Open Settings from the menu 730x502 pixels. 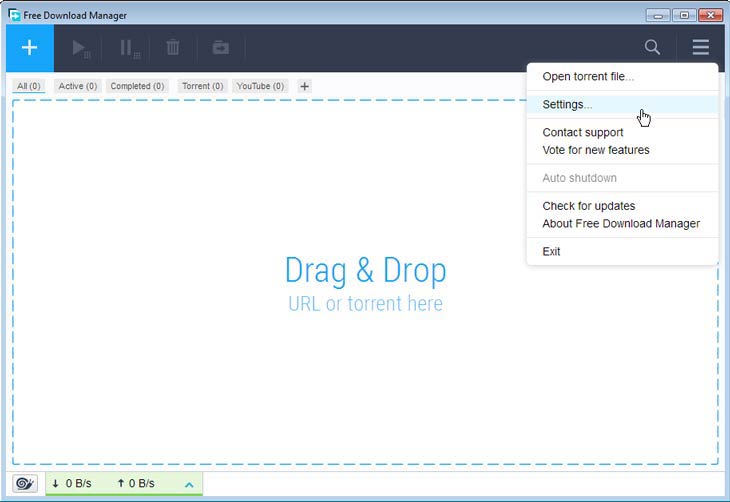point(622,104)
